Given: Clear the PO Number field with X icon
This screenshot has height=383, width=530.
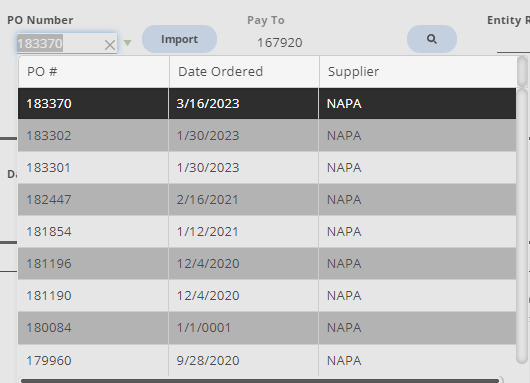Looking at the screenshot, I should [110, 45].
